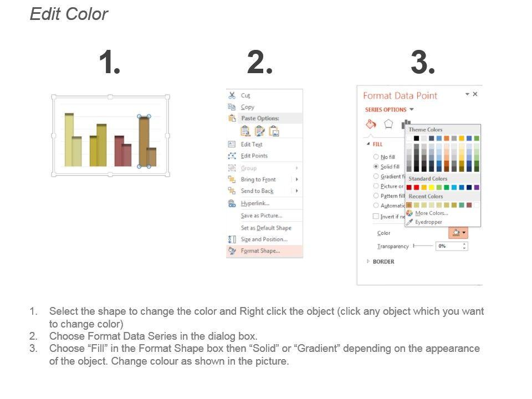Image resolution: width=532 pixels, height=399 pixels.
Task: Select the Solid fill radio button
Action: point(376,166)
